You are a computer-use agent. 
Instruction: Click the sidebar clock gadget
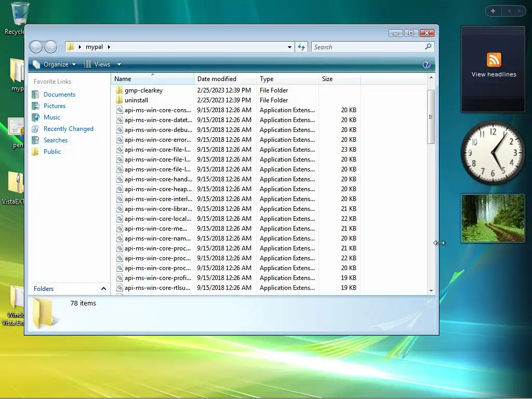point(493,153)
